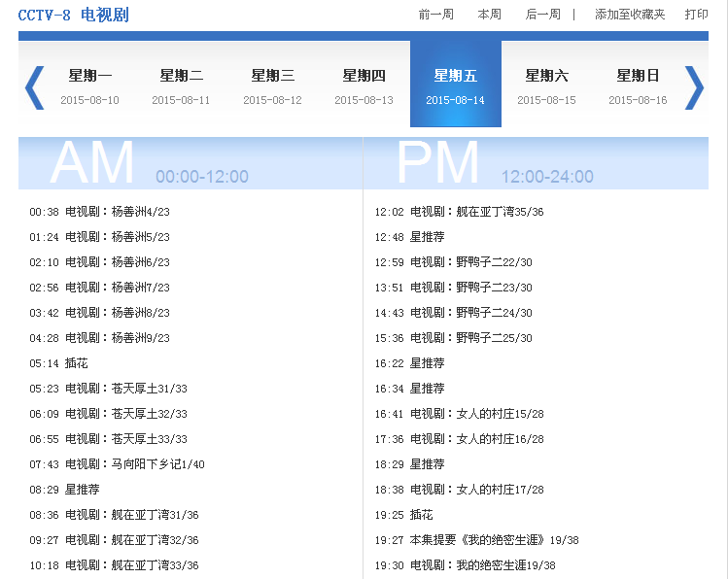This screenshot has width=728, height=579.
Task: Click the 05:14 插花 entry
Action: coord(58,362)
